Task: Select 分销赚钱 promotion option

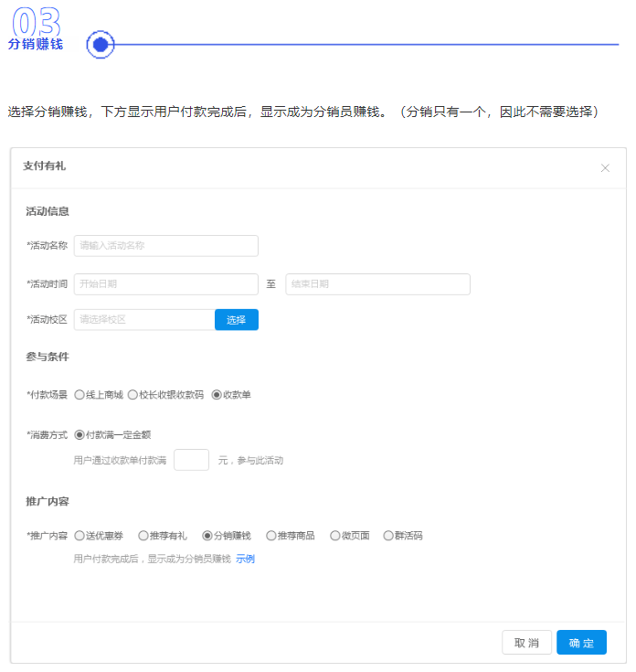Action: point(207,536)
